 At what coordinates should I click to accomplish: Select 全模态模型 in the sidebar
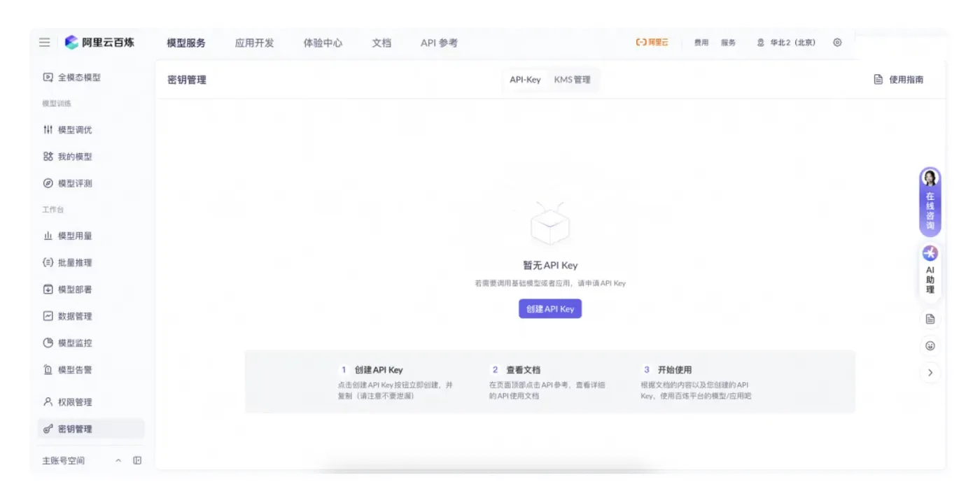click(x=91, y=78)
